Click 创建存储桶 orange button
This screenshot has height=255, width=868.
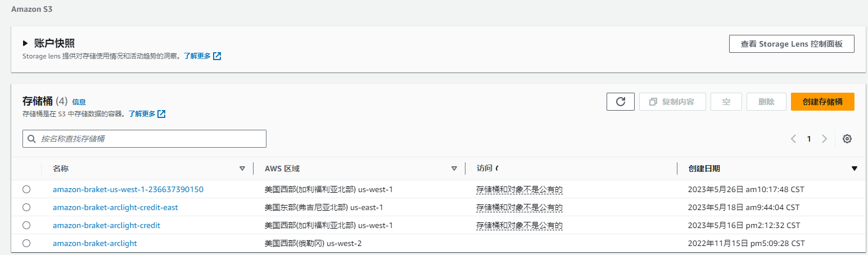pyautogui.click(x=822, y=102)
